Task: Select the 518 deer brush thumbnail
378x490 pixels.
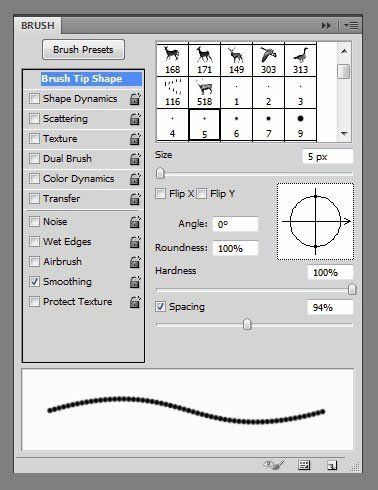Action: 204,93
